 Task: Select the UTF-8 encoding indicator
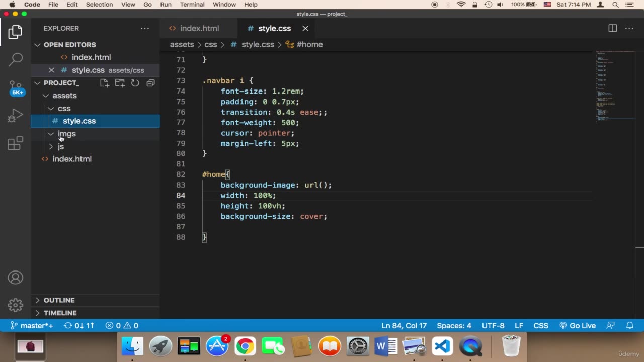click(493, 326)
